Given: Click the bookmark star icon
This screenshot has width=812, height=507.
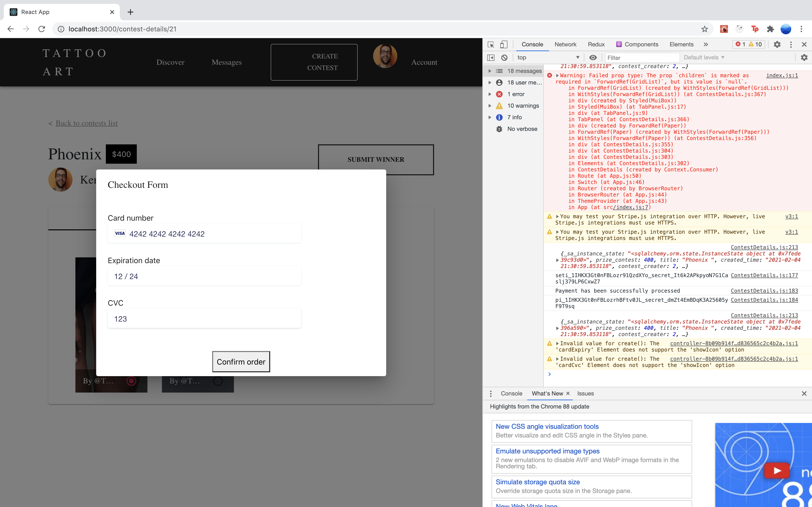Looking at the screenshot, I should [704, 29].
